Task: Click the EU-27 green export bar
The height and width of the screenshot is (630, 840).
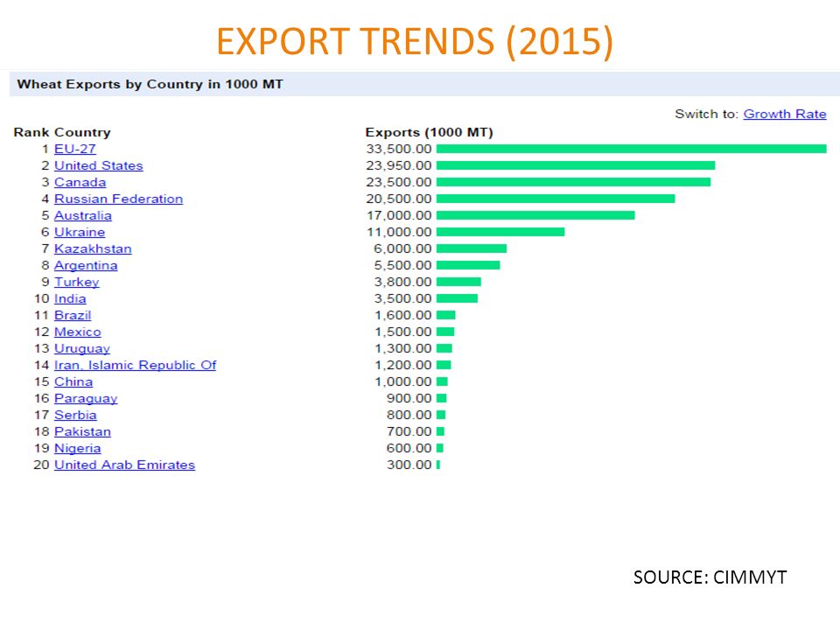Action: pyautogui.click(x=632, y=149)
